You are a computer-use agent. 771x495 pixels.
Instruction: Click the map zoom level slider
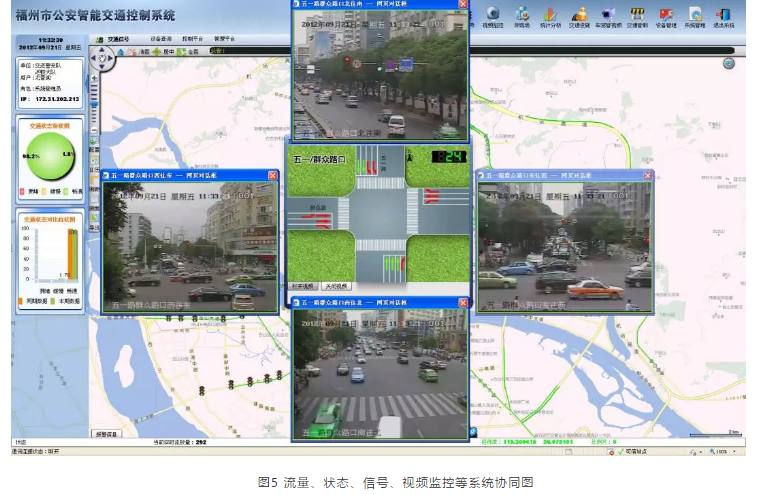95,105
